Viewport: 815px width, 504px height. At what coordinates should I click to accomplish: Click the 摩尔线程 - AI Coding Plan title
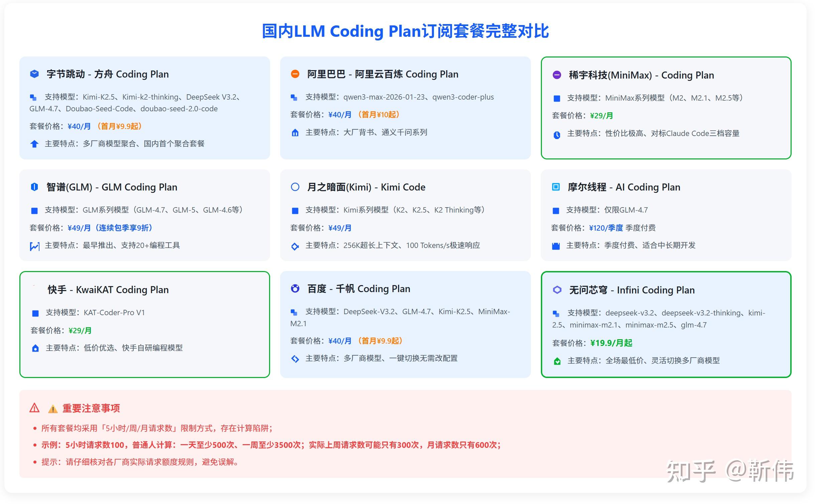click(624, 187)
